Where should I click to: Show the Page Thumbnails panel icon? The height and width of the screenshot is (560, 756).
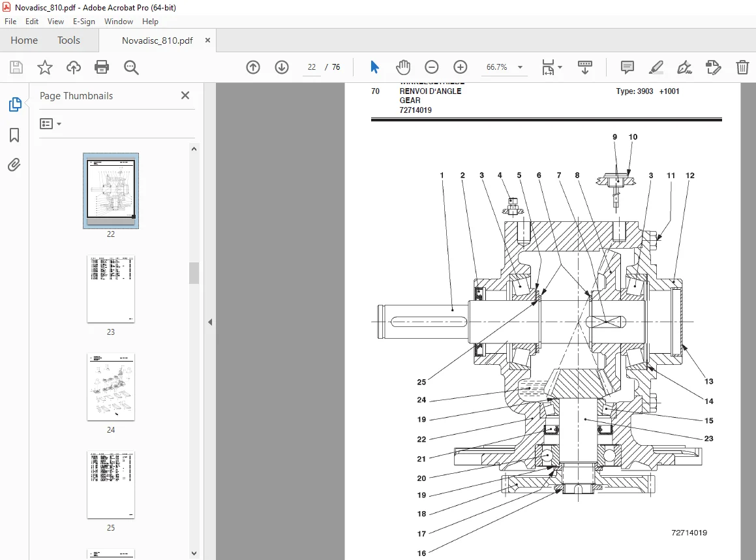[x=15, y=104]
